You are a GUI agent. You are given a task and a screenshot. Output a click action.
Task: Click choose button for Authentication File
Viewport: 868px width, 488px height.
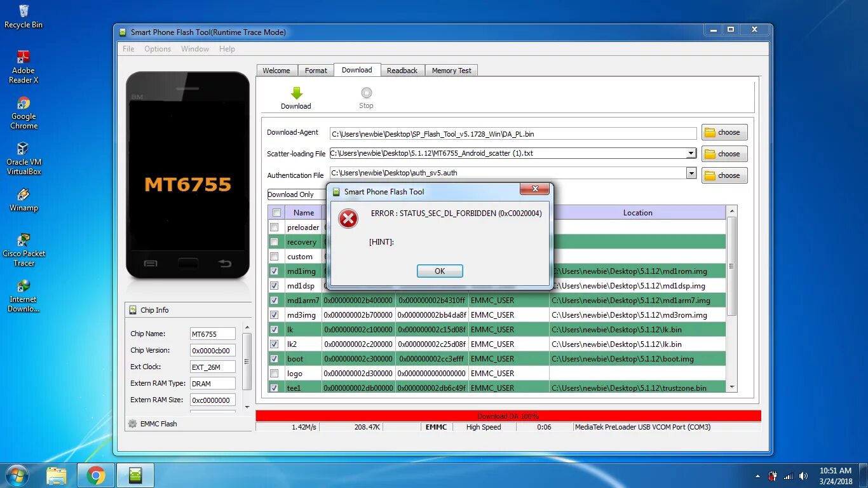[x=724, y=175]
